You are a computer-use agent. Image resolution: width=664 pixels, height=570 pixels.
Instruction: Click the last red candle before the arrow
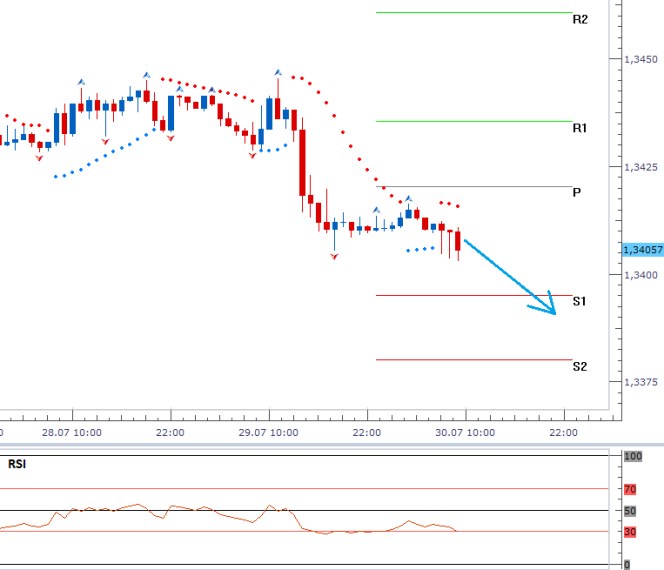pos(458,241)
